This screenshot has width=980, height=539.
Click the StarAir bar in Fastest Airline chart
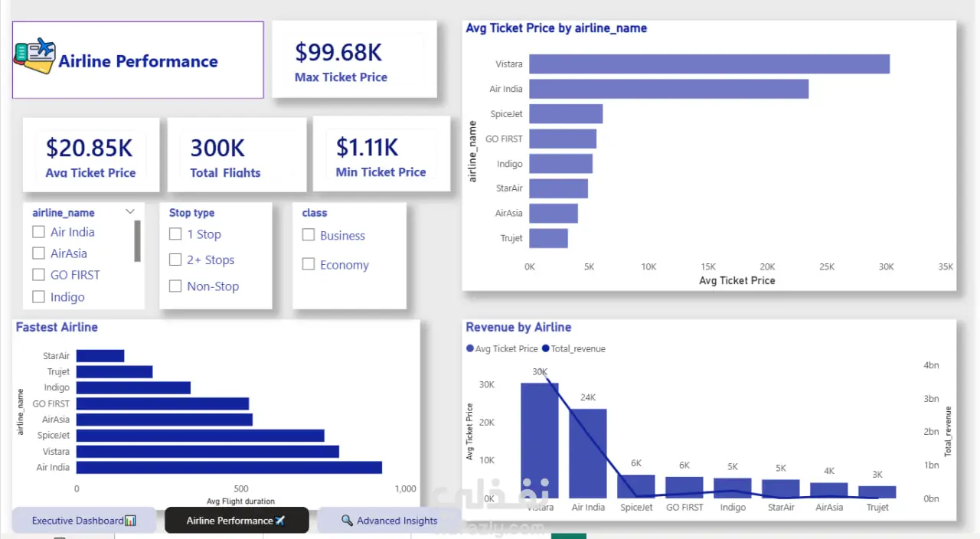[100, 356]
